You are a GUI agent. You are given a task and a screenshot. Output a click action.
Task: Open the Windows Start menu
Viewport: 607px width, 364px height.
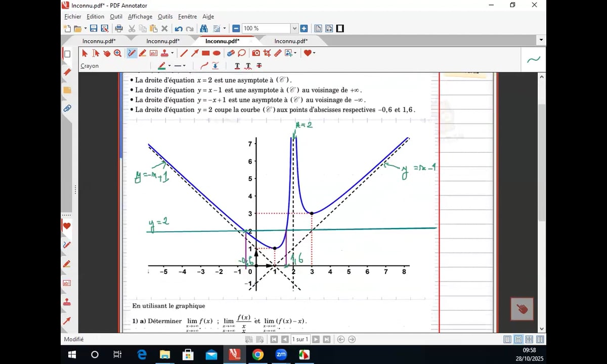[72, 354]
